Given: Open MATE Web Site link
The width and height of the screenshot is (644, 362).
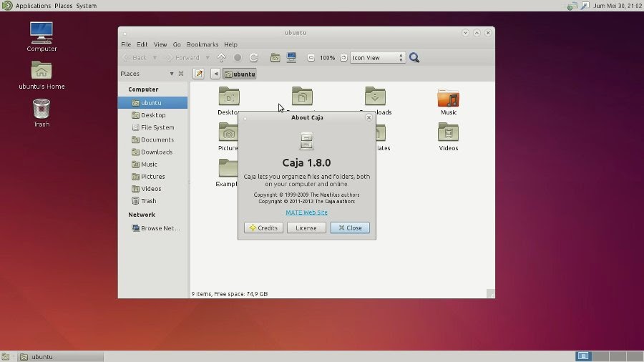Looking at the screenshot, I should click(307, 212).
